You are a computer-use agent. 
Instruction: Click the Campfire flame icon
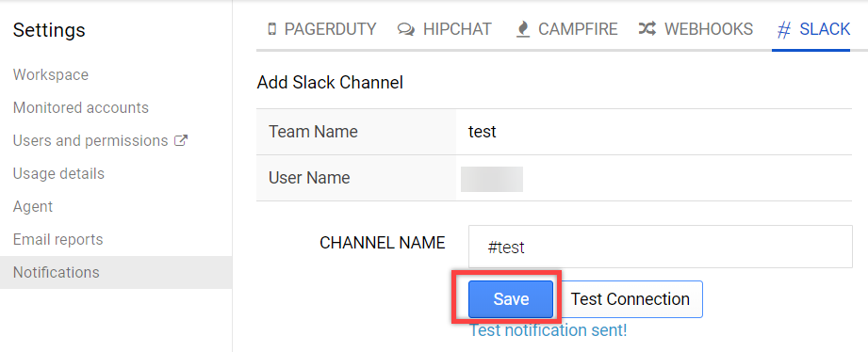click(522, 29)
